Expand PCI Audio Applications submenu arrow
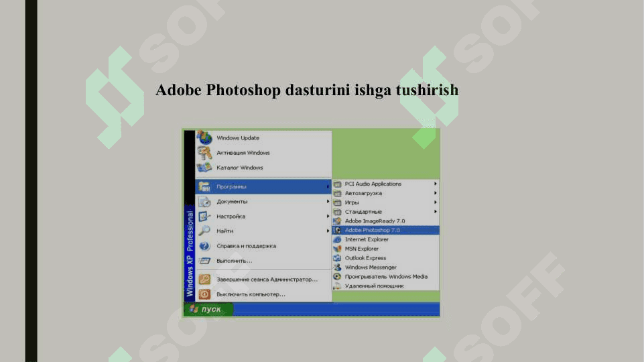 pos(436,184)
